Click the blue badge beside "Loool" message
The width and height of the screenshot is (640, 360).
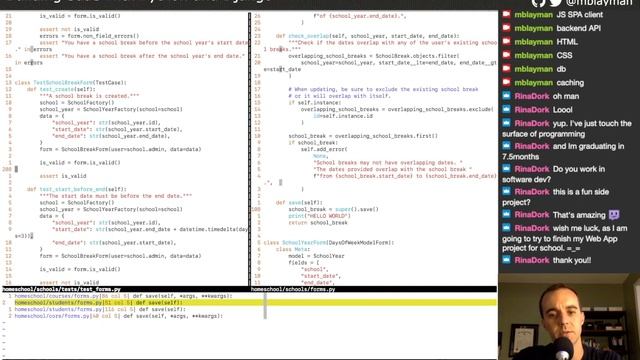tap(507, 109)
